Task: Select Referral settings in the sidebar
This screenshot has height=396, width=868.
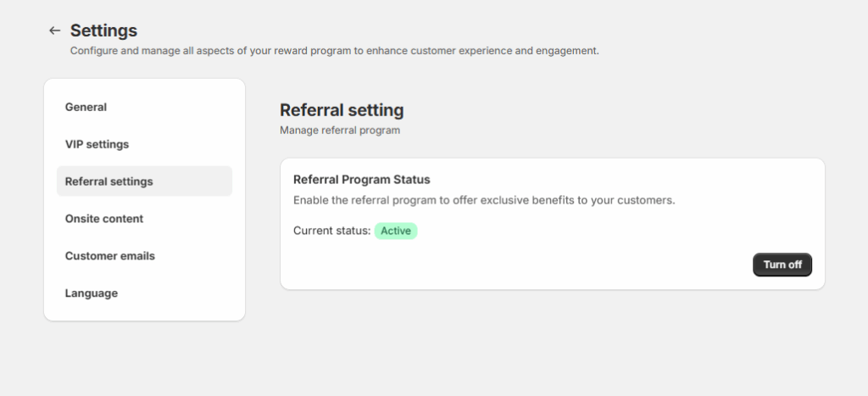Action: (144, 181)
